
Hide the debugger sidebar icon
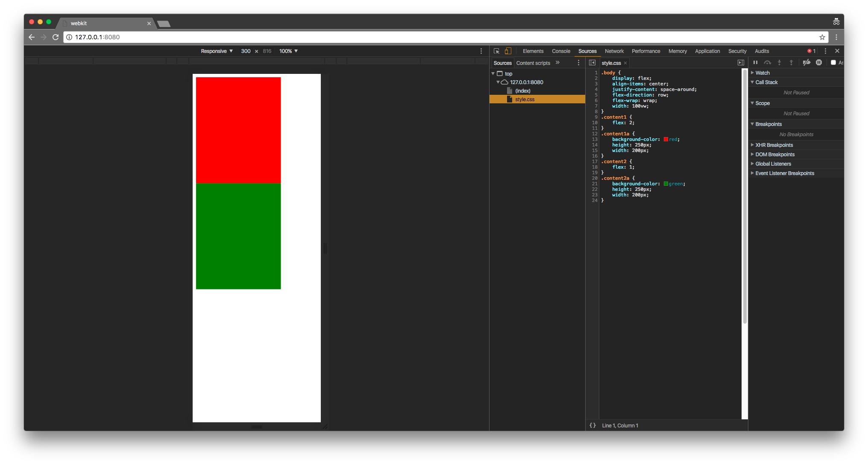[x=741, y=63]
